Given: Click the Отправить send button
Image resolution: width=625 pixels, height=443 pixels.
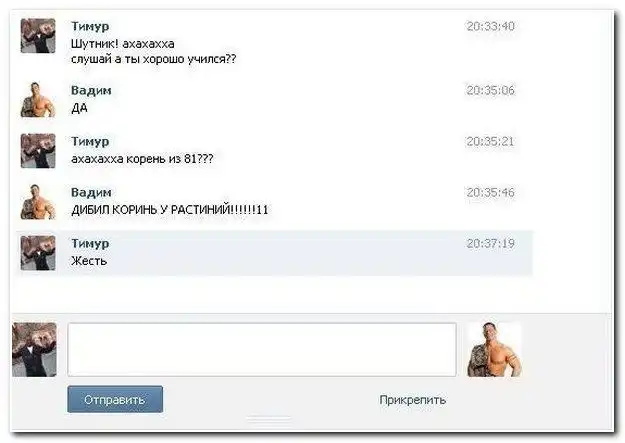Looking at the screenshot, I should click(x=115, y=399).
